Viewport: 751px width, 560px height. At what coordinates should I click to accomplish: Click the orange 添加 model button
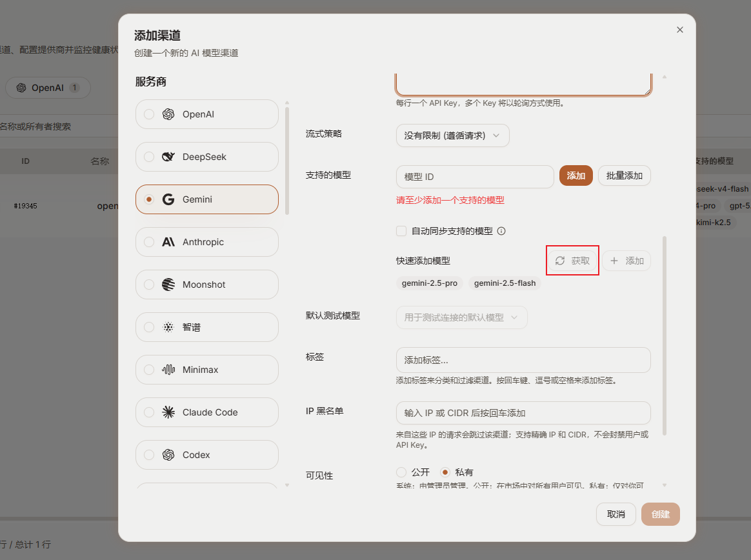coord(576,176)
